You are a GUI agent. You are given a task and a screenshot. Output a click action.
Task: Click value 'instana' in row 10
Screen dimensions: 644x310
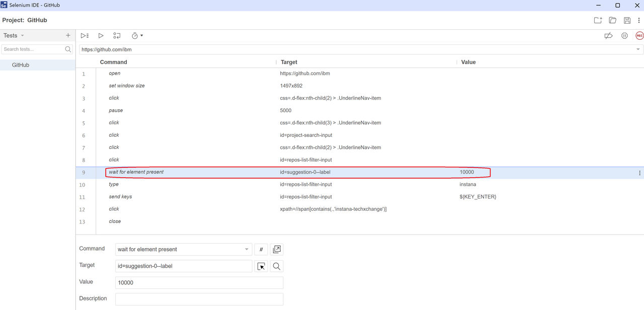(x=468, y=185)
